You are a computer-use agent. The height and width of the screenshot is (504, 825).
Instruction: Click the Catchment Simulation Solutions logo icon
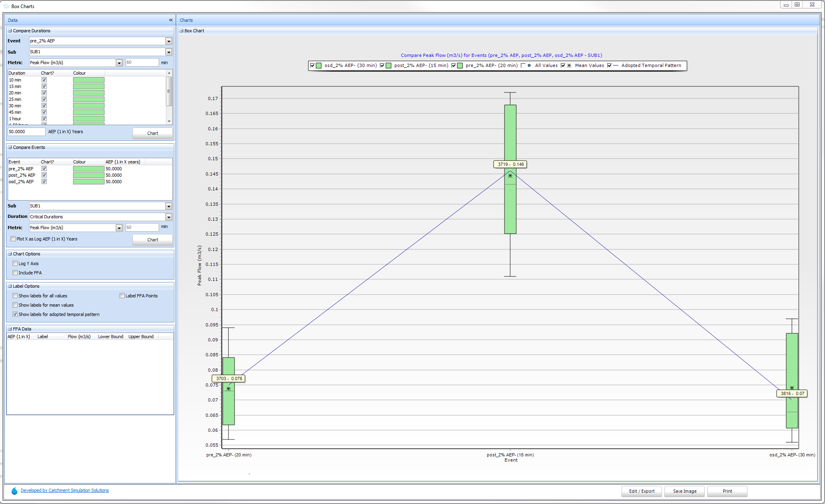(15, 491)
